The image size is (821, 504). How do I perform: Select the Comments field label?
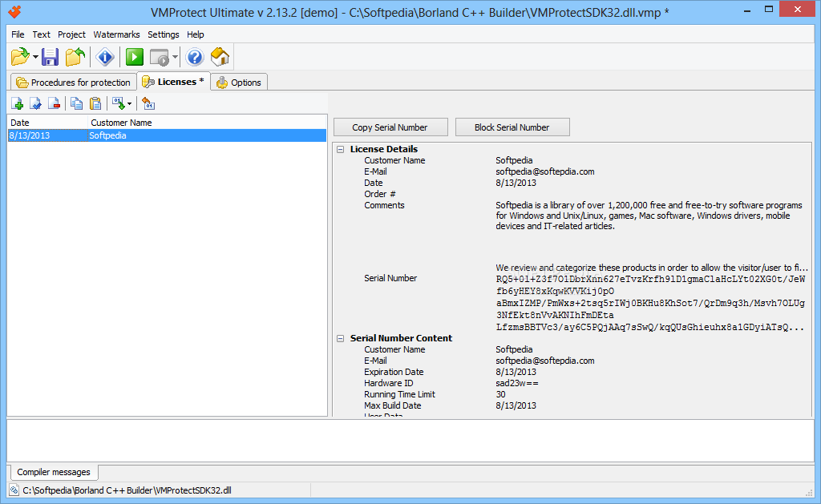(384, 205)
